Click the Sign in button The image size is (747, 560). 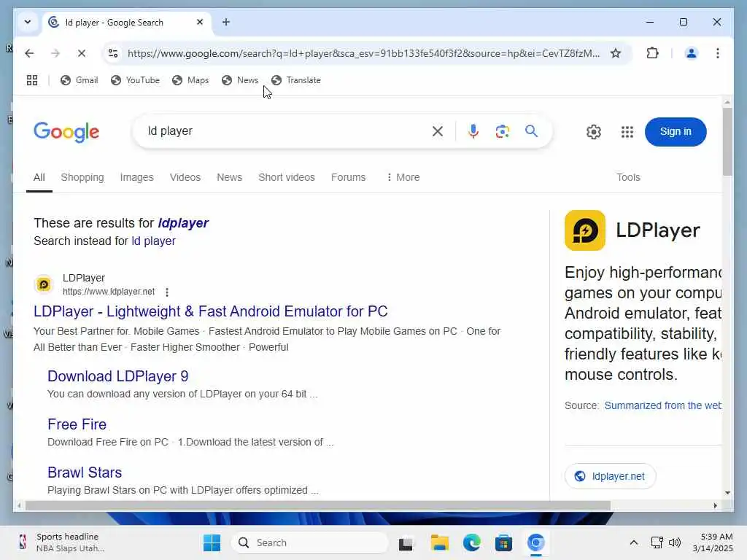[675, 132]
